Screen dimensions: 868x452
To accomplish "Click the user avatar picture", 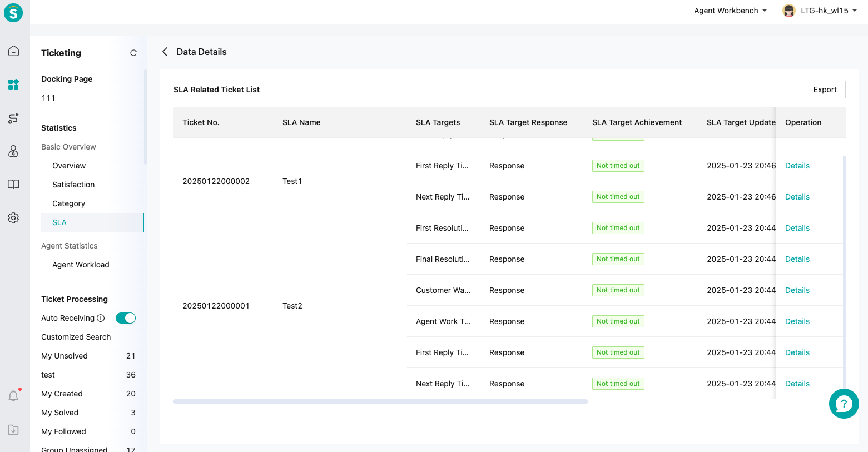I will click(x=788, y=11).
